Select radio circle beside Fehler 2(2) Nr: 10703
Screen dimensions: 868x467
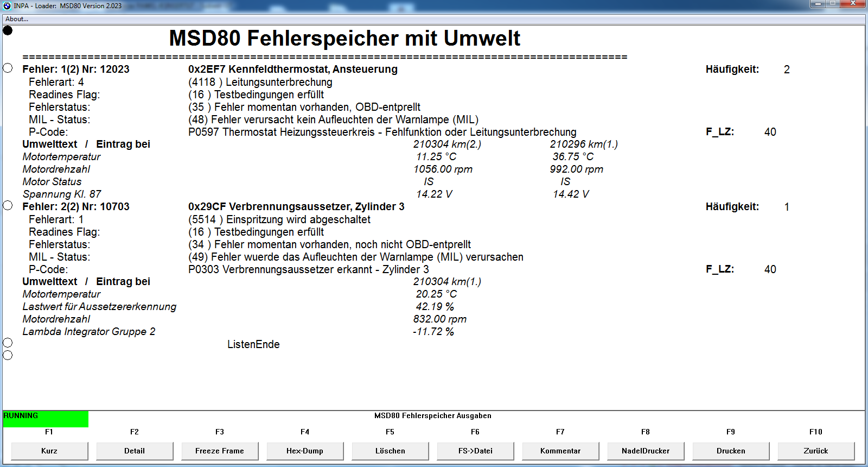8,205
